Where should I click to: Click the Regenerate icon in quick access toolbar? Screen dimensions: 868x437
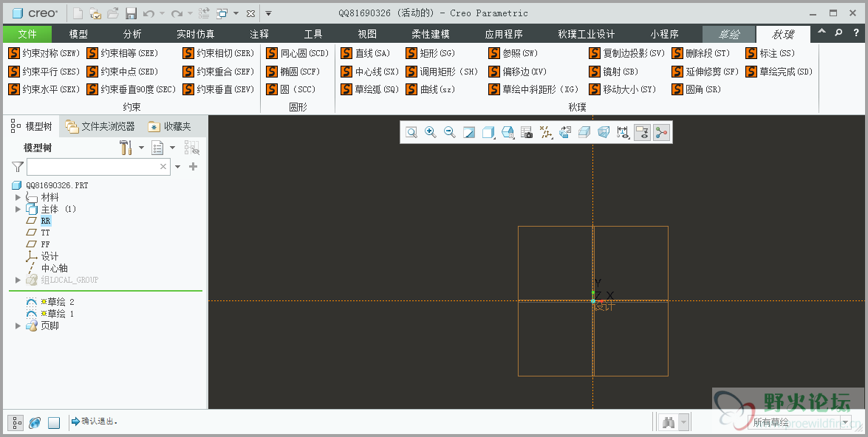point(204,13)
